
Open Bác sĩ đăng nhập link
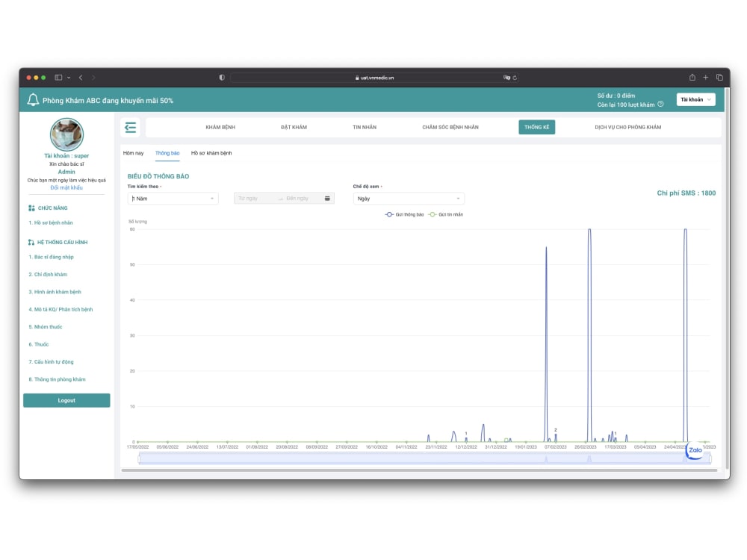[x=51, y=257]
